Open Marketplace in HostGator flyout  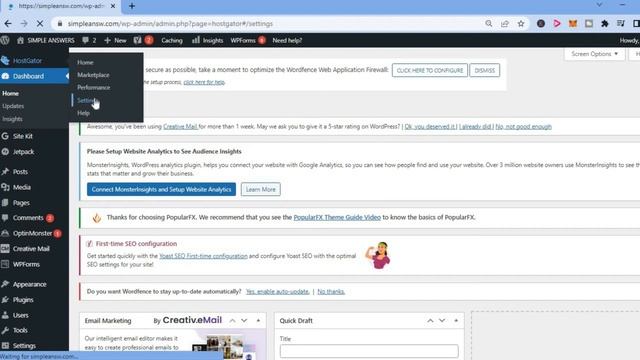93,75
